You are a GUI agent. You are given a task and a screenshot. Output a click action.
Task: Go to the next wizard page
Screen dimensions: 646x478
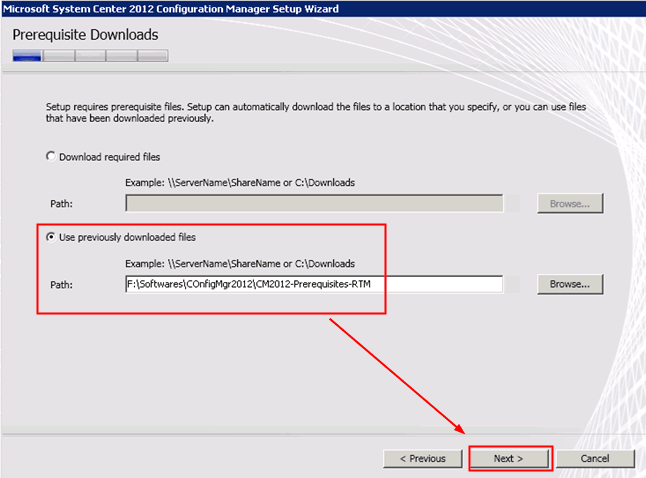click(x=509, y=458)
